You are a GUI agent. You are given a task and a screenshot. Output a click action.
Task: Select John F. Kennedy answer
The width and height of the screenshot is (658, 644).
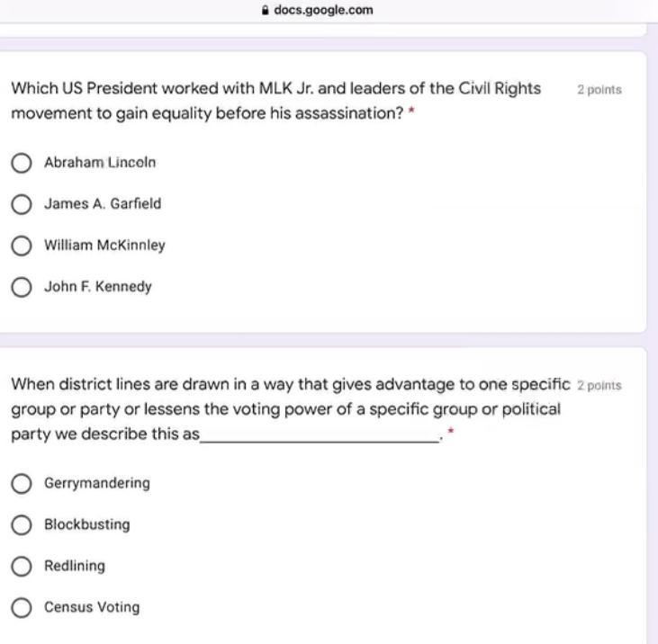(x=22, y=287)
